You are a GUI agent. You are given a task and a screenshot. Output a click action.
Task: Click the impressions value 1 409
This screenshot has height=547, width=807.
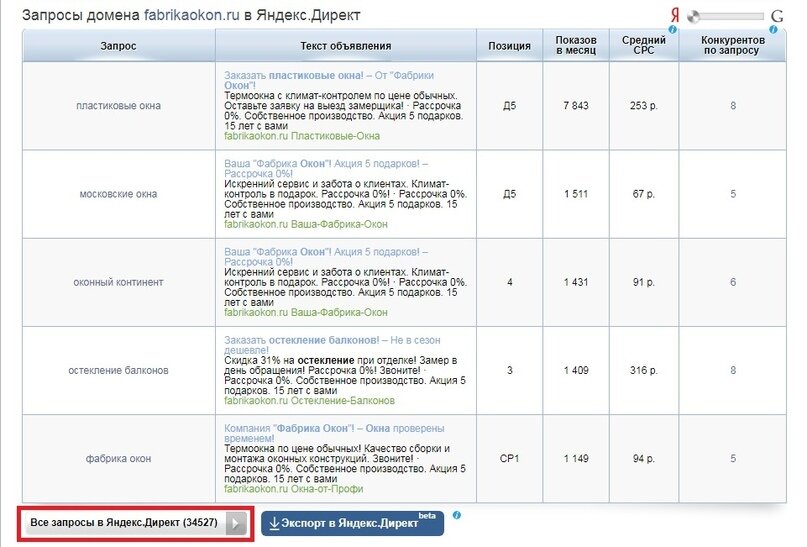576,370
